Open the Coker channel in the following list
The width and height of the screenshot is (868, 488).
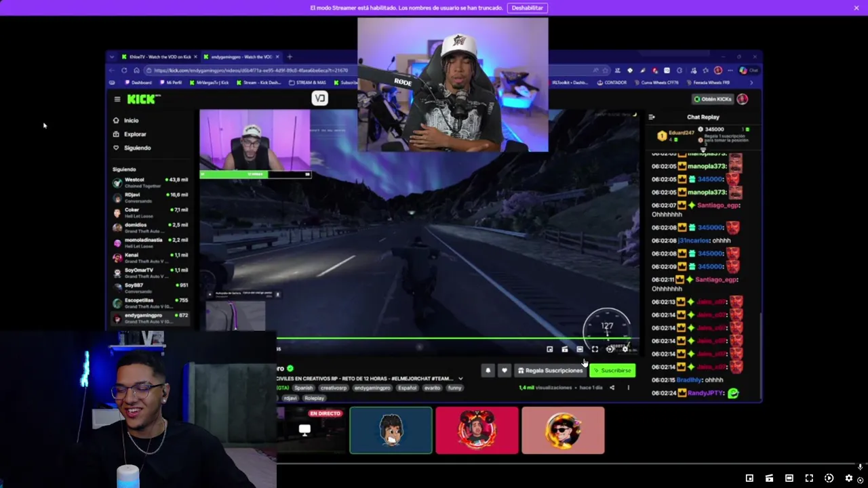pos(151,213)
